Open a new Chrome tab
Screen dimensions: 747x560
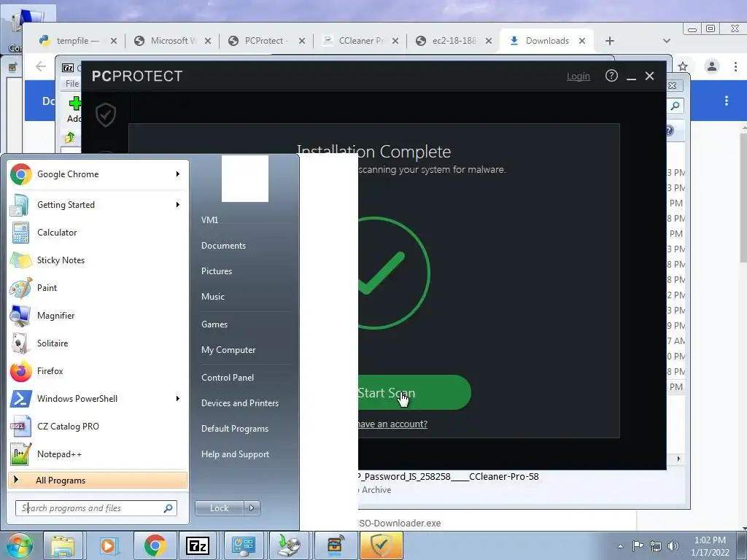609,41
